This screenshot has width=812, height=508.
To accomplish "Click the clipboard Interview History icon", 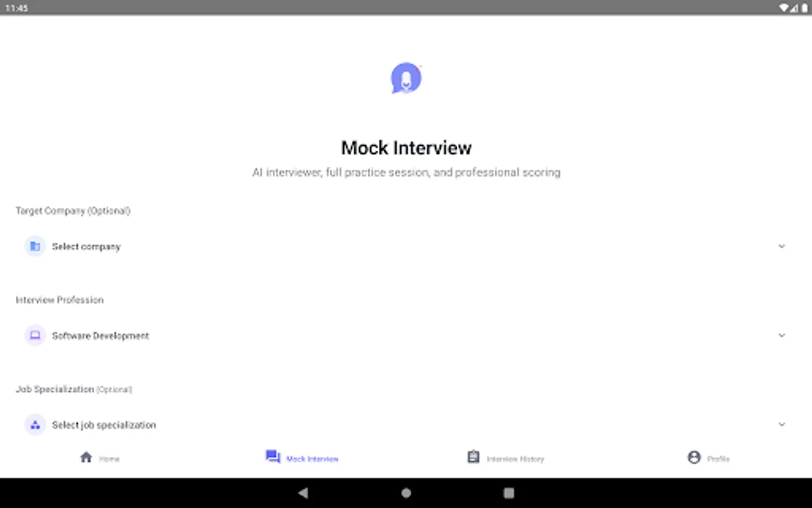I will (473, 457).
